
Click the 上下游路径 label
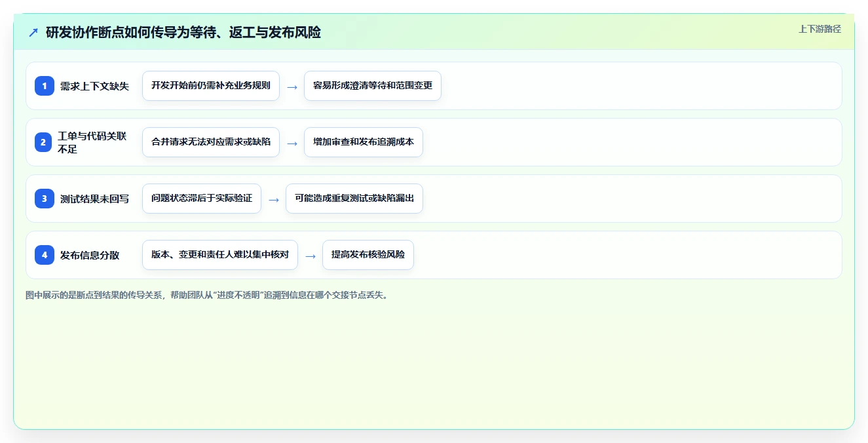pyautogui.click(x=820, y=29)
